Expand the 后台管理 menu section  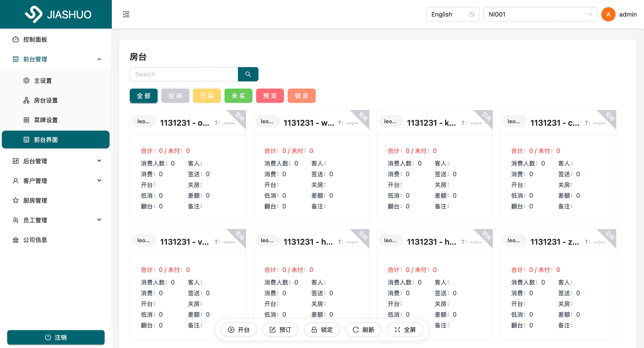pyautogui.click(x=99, y=161)
